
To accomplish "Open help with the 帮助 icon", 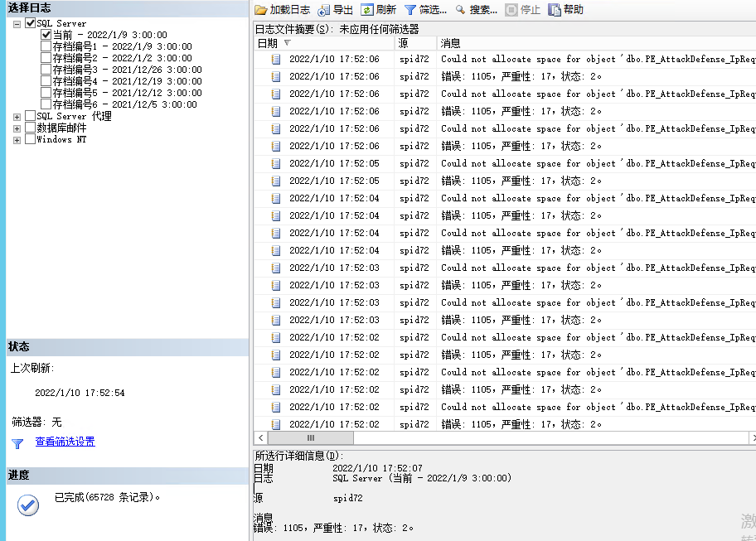I will pyautogui.click(x=553, y=10).
